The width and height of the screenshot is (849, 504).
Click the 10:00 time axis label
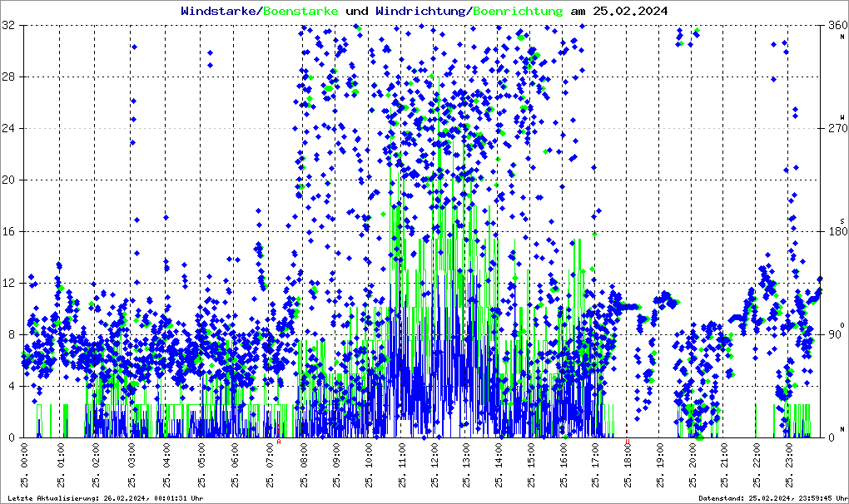(369, 465)
